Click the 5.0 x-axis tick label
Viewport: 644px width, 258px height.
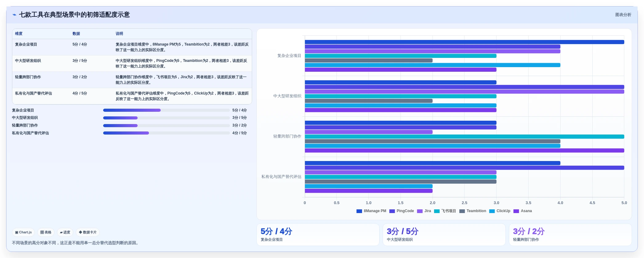[624, 203]
